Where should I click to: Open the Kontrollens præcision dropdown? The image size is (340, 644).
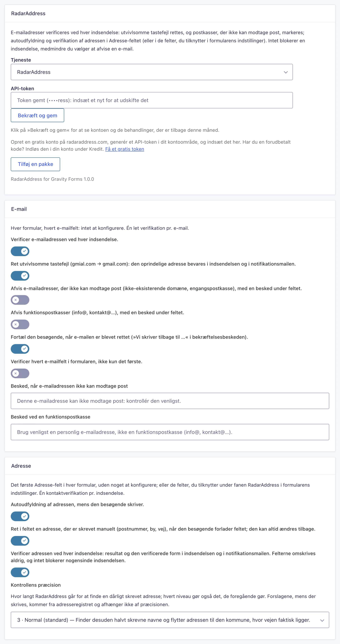click(x=170, y=620)
